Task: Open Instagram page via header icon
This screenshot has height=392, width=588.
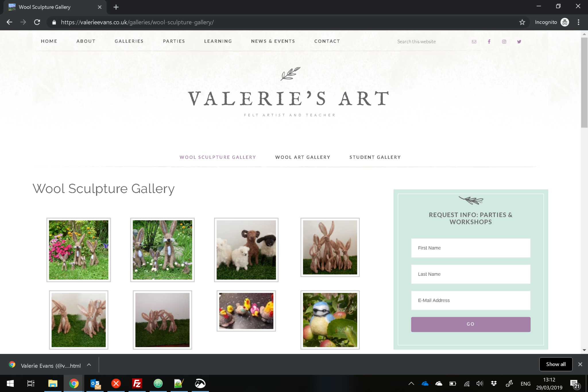Action: (x=504, y=41)
